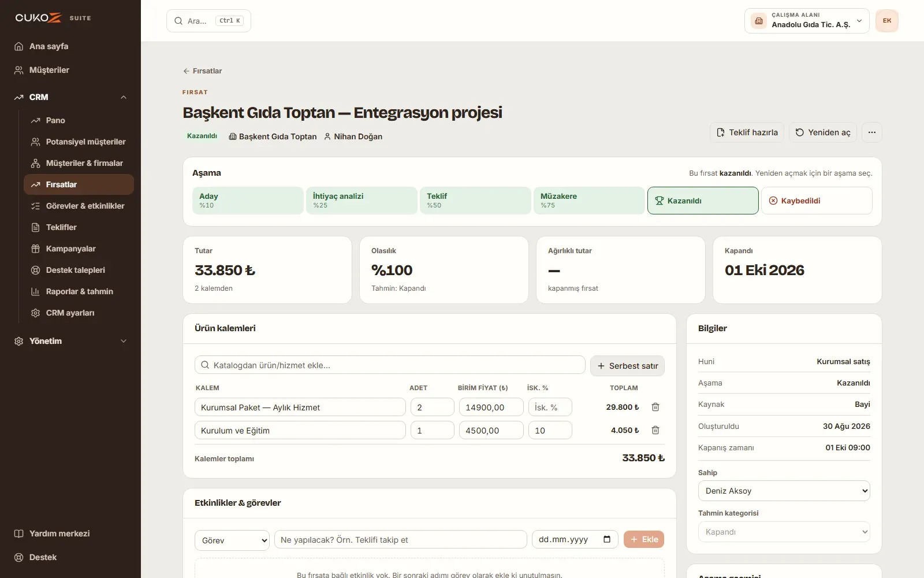
Task: Open the Sahip dropdown Deniz Aksoy
Action: pyautogui.click(x=784, y=491)
